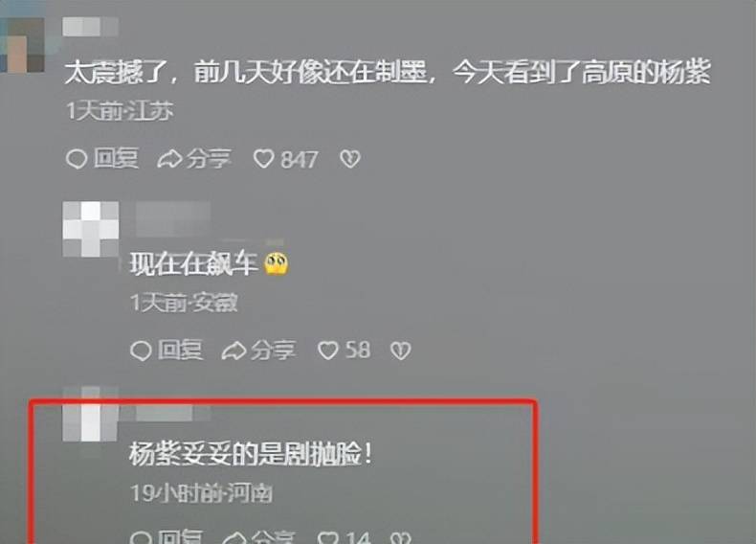Open username of the top commenter
756x544 pixels.
91,27
